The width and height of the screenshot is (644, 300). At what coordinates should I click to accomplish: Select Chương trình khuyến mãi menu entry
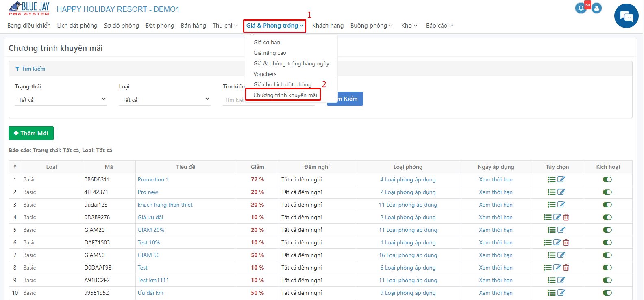pyautogui.click(x=285, y=95)
